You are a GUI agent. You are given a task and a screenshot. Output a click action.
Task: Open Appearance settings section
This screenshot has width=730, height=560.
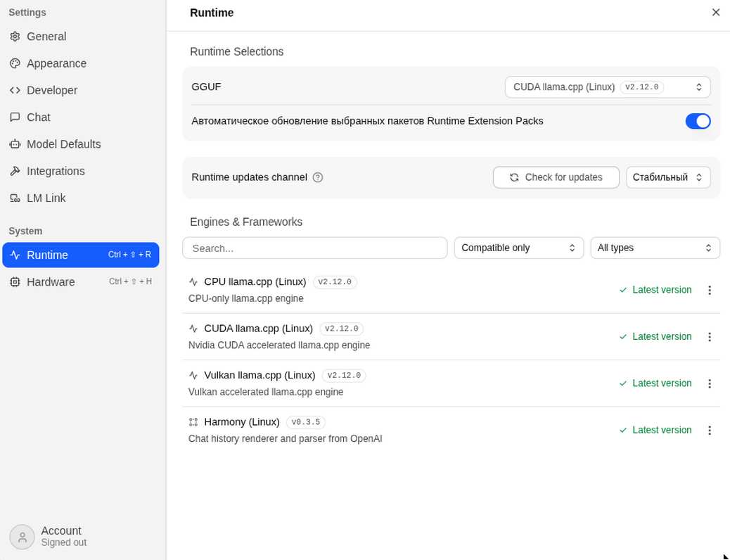[81, 63]
